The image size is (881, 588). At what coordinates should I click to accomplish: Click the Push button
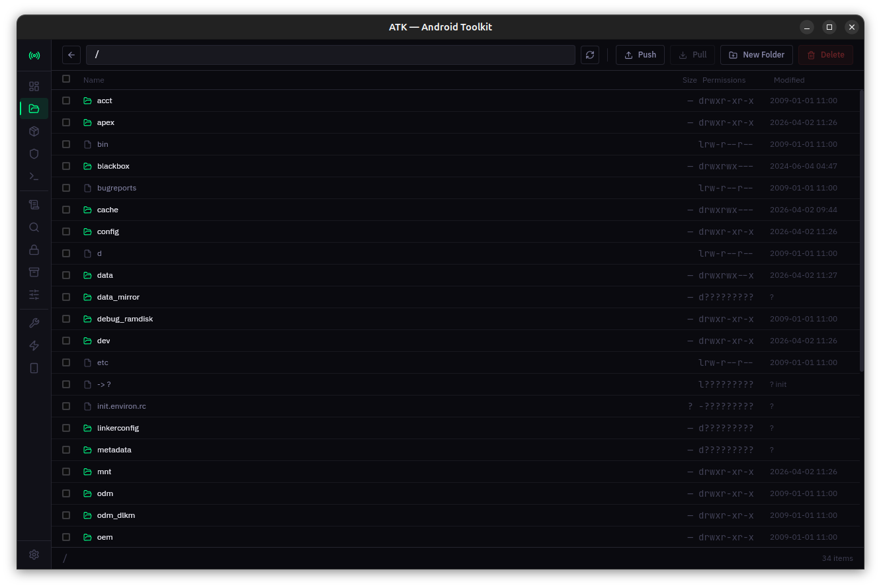coord(640,55)
